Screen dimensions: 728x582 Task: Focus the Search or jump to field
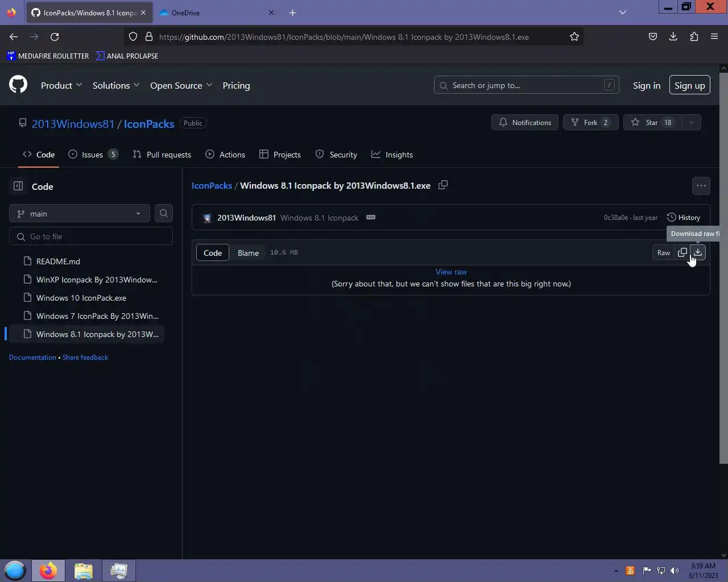[x=527, y=85]
